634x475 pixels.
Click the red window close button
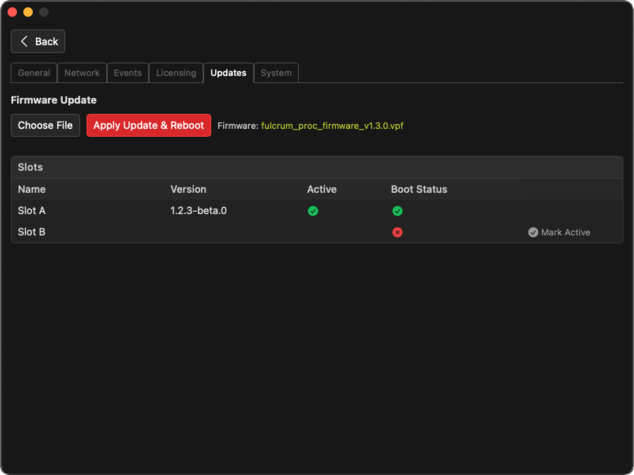pos(13,12)
